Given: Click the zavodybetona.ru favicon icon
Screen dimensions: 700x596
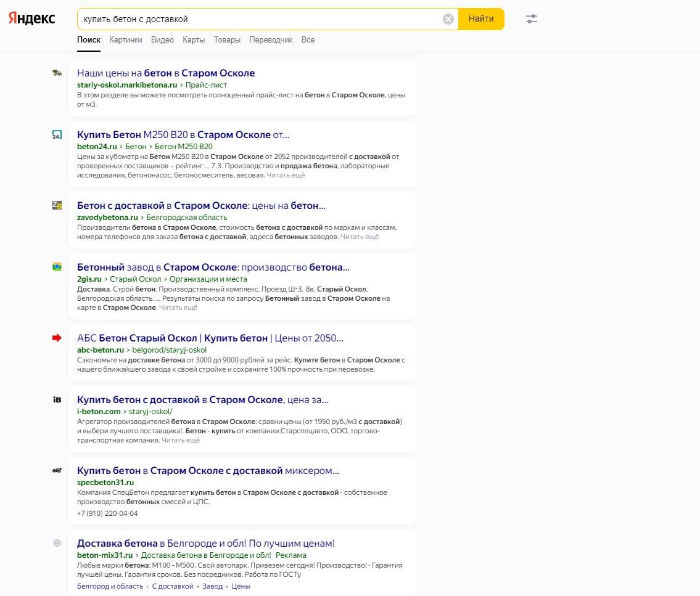Looking at the screenshot, I should [57, 205].
